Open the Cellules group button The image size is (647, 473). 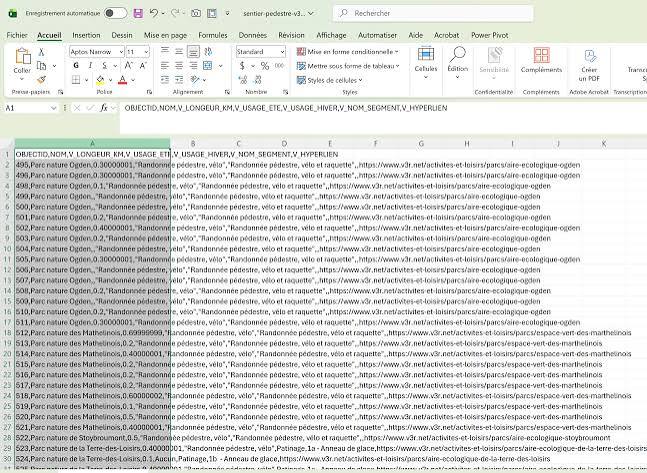point(425,63)
